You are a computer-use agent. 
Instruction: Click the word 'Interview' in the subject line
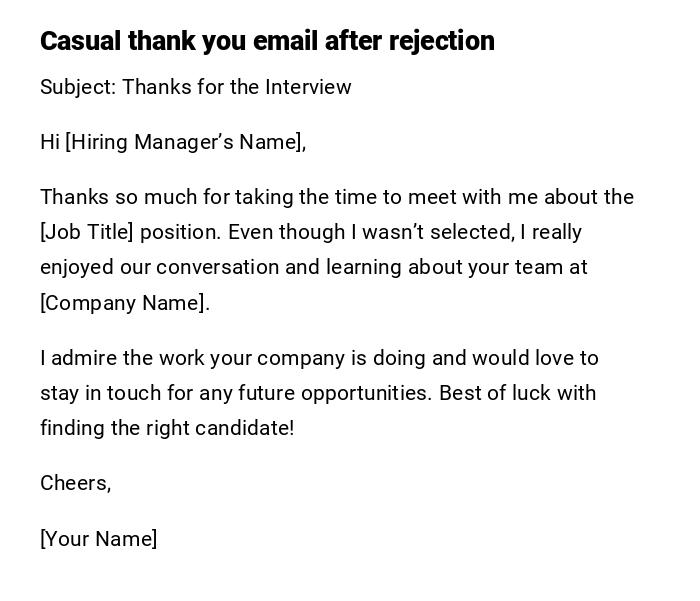(308, 87)
